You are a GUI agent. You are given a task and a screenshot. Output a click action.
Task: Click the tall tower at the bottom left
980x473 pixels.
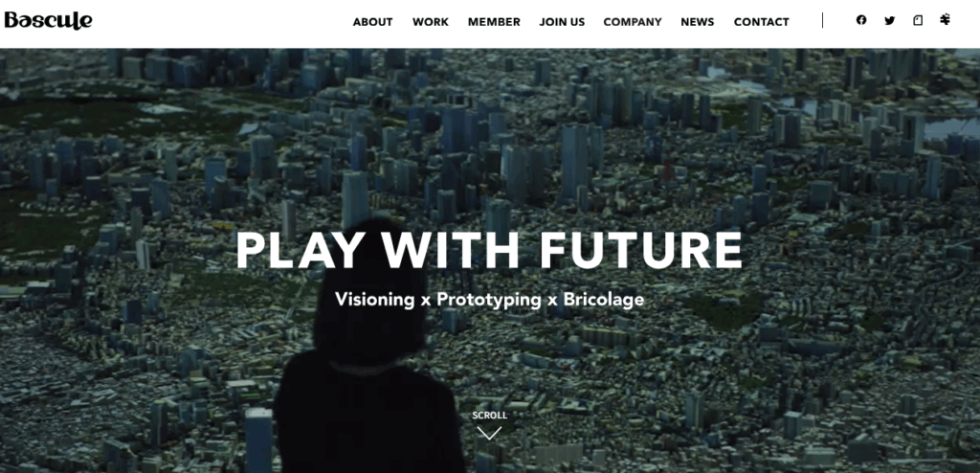[258, 439]
